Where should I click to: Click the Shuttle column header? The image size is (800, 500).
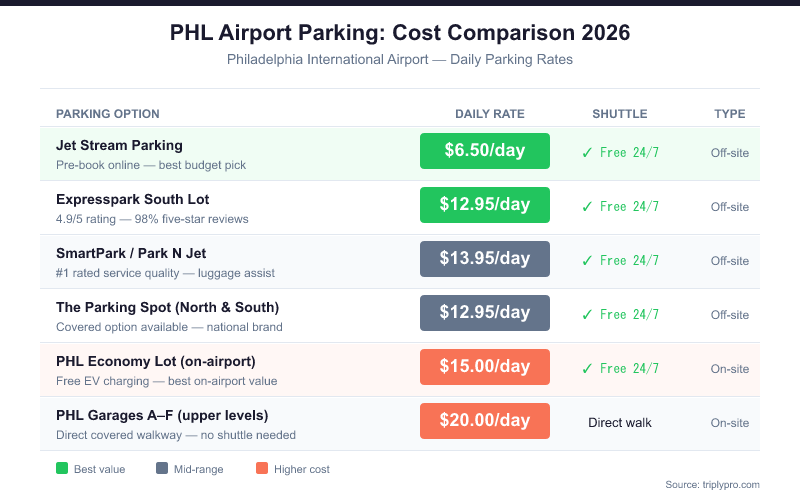tap(620, 114)
